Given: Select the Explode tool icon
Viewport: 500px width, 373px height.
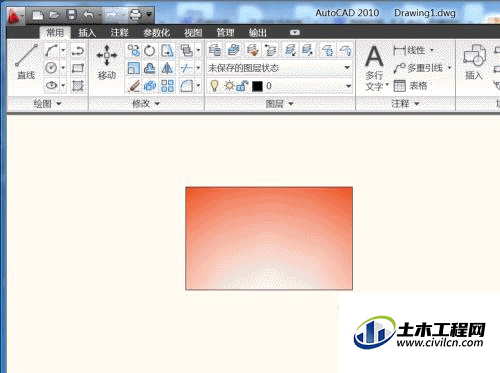Looking at the screenshot, I should point(150,86).
